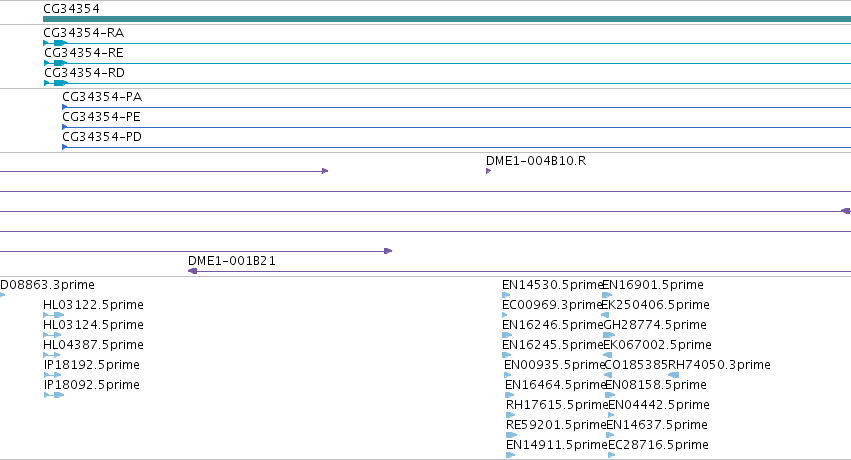Click the CG34354-RD transcript label

coord(84,73)
